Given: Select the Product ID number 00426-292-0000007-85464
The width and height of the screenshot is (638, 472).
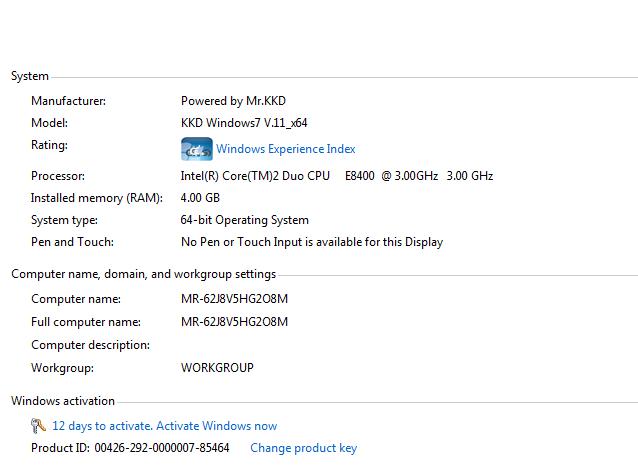Looking at the screenshot, I should [162, 448].
